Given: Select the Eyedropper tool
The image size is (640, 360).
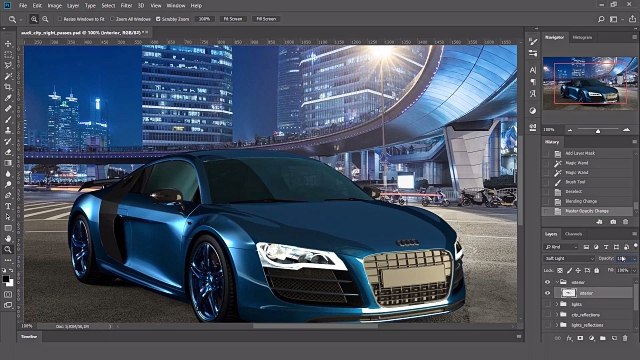Looking at the screenshot, I should tap(8, 98).
